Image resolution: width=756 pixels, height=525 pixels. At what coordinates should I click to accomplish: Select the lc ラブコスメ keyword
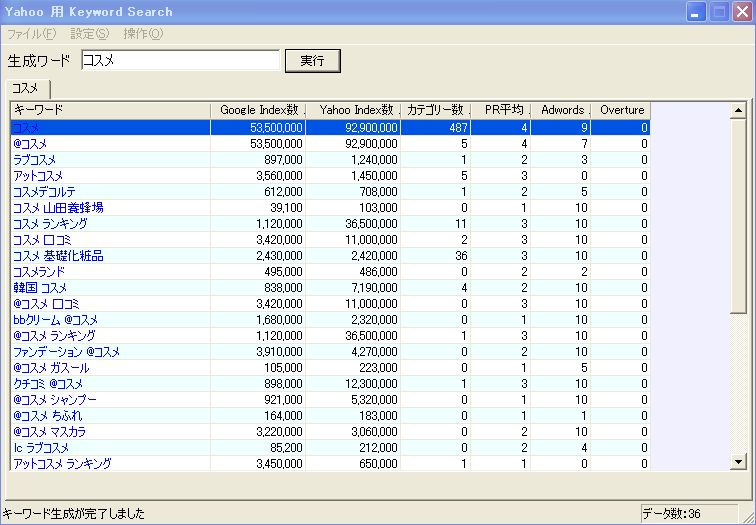(41, 448)
